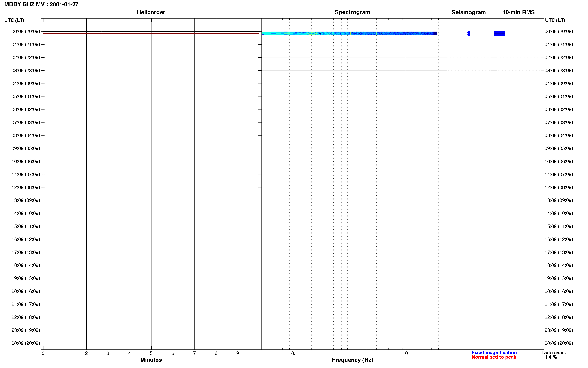Click right-axis time label 17:09 (13:09)

click(559, 252)
